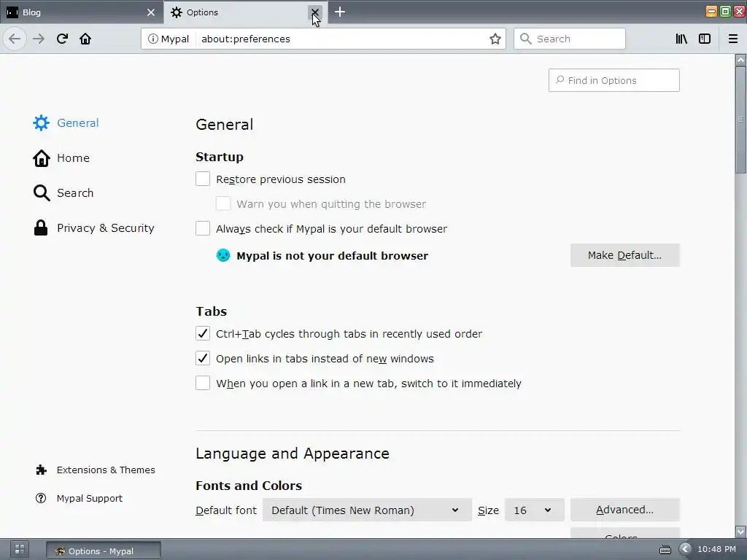Click the magnifier icon of Search category
Image resolution: width=747 pixels, height=560 pixels.
pyautogui.click(x=41, y=192)
